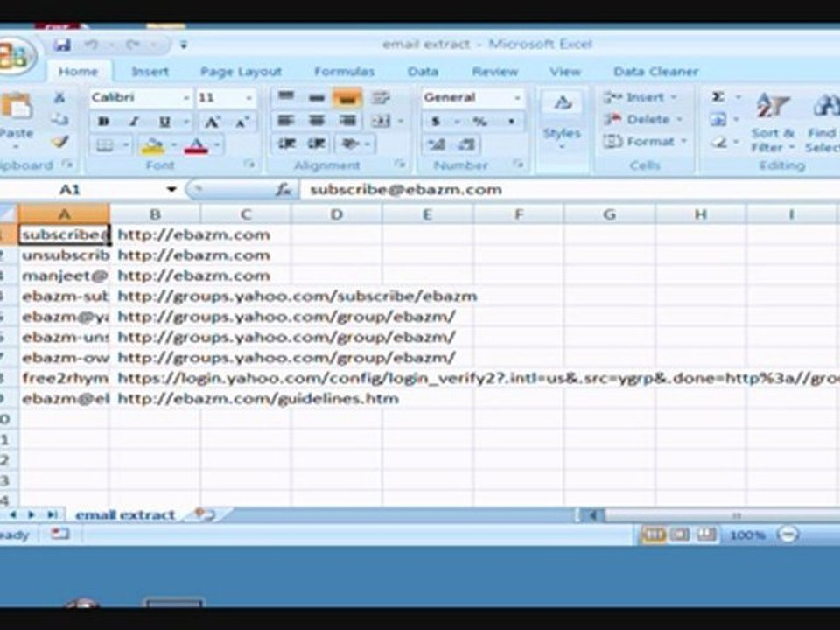The width and height of the screenshot is (840, 630).
Task: Go to the Formulas tab
Action: [x=344, y=72]
